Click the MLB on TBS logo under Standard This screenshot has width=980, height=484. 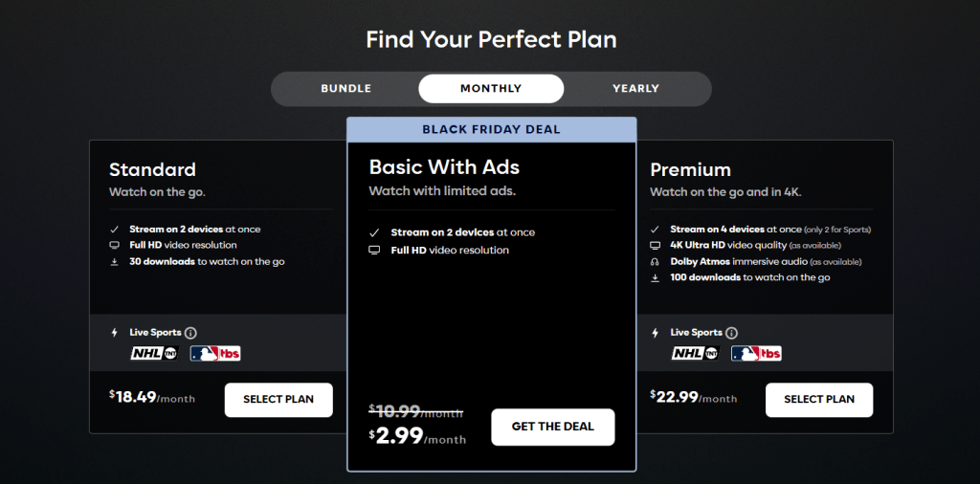pyautogui.click(x=215, y=354)
